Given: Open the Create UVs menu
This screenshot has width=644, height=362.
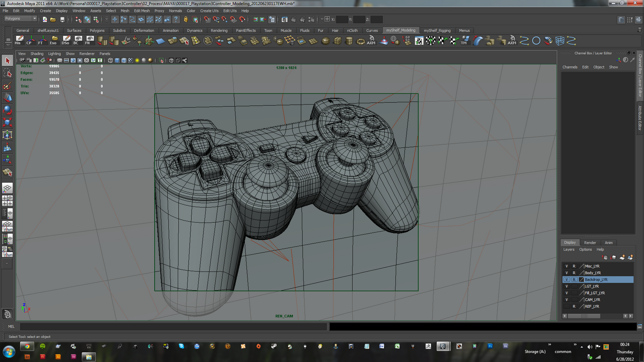Looking at the screenshot, I should [209, 11].
